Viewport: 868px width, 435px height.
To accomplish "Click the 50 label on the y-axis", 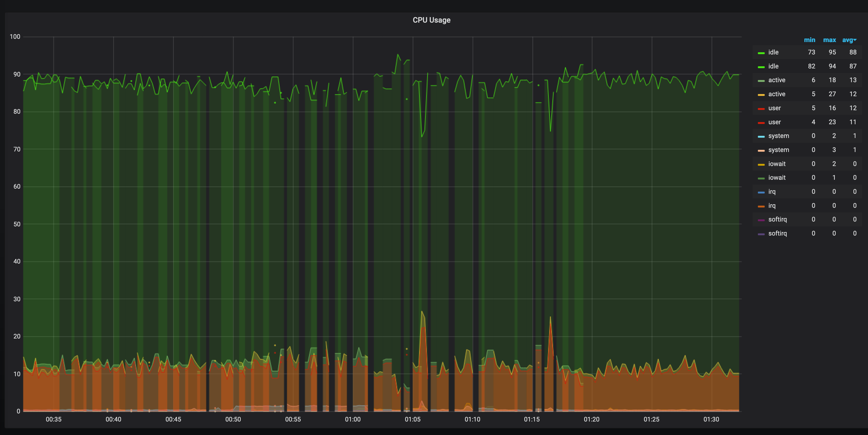I will tap(16, 224).
